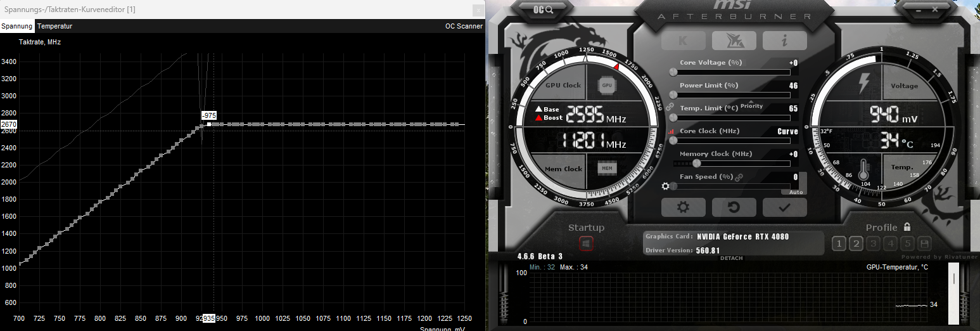This screenshot has height=331, width=980.
Task: Click the GPU Clock label in the gauge
Action: pos(563,85)
